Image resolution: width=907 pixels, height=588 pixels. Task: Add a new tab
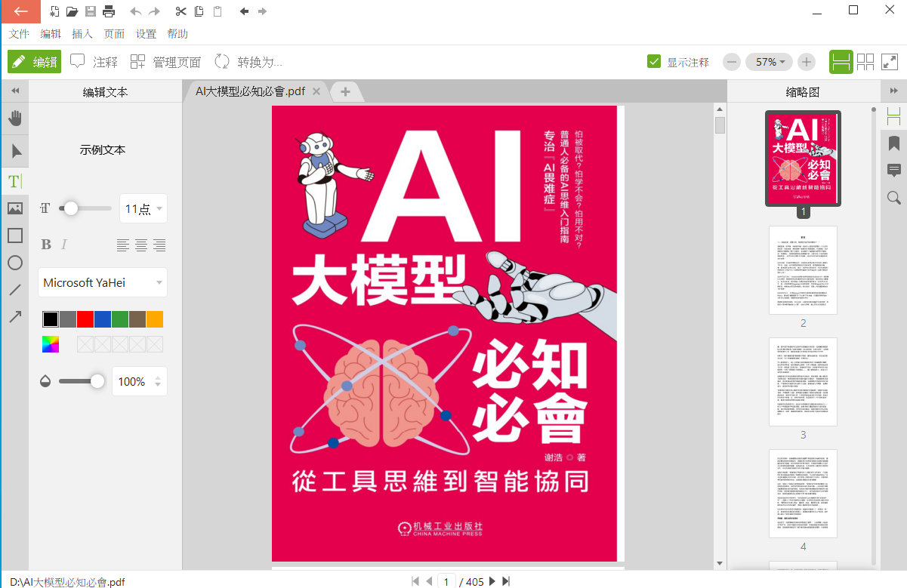[346, 91]
